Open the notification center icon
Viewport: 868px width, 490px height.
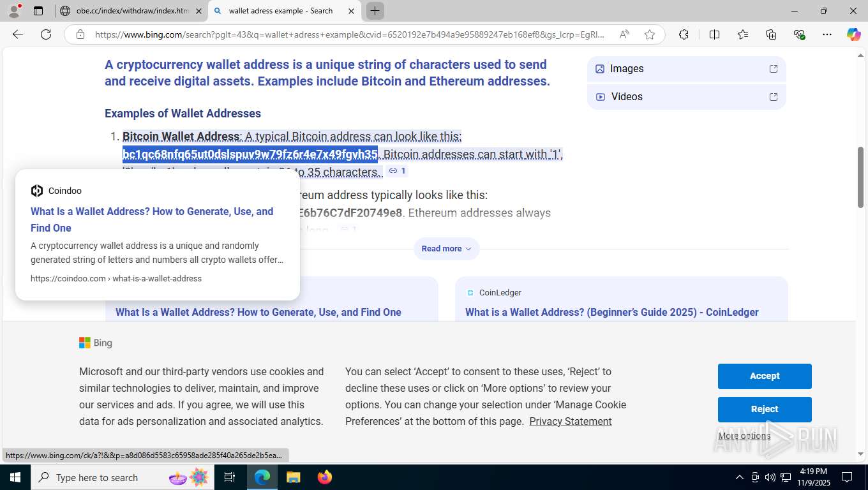(x=847, y=477)
